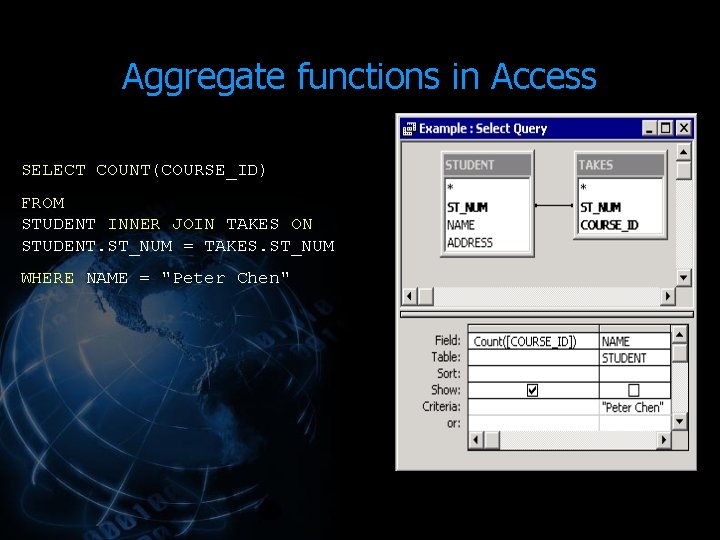Click the Example : Select Query title text
Image resolution: width=720 pixels, height=540 pixels.
(483, 129)
